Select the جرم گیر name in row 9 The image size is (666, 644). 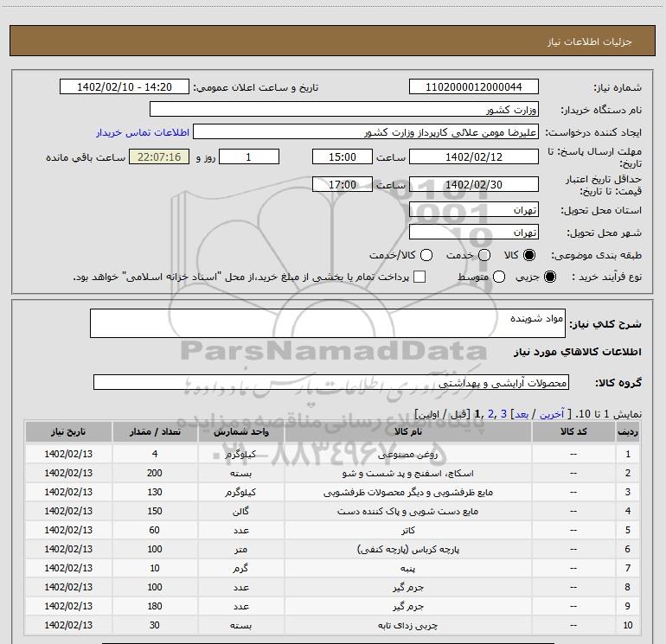point(407,606)
